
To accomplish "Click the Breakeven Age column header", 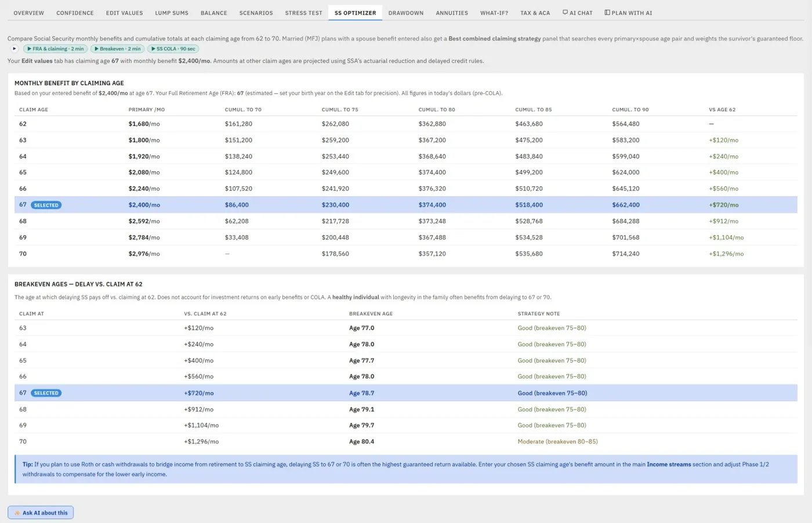I will click(371, 314).
